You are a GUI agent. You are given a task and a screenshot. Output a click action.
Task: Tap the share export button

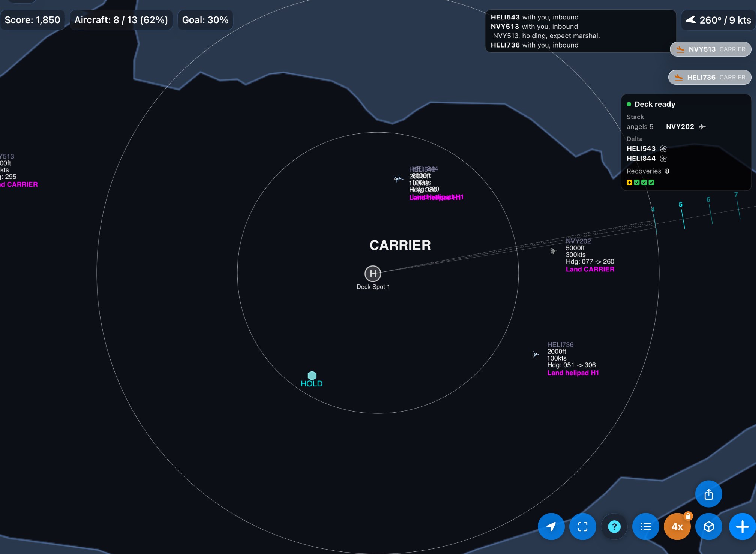tap(708, 494)
